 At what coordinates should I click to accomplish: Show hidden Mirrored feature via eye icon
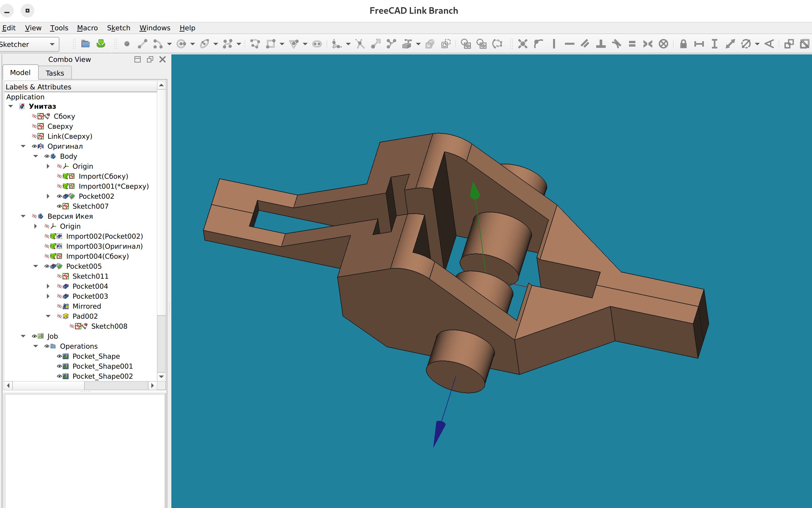point(59,306)
